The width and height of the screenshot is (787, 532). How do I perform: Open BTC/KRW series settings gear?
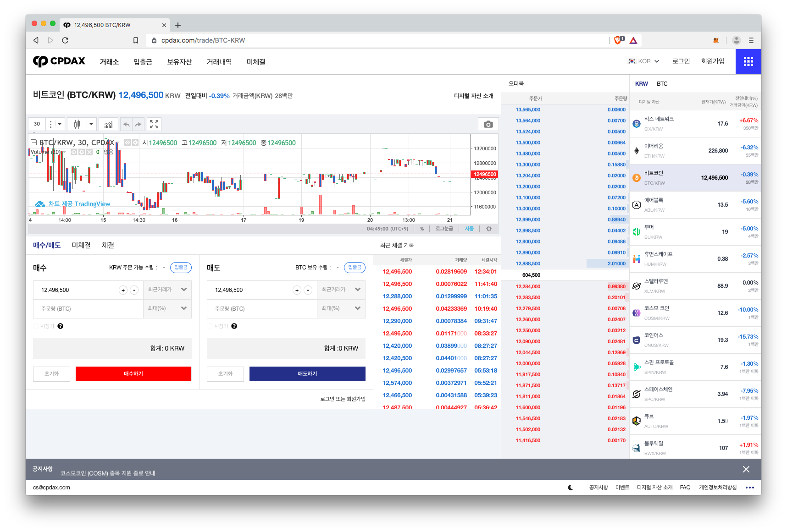coord(135,143)
